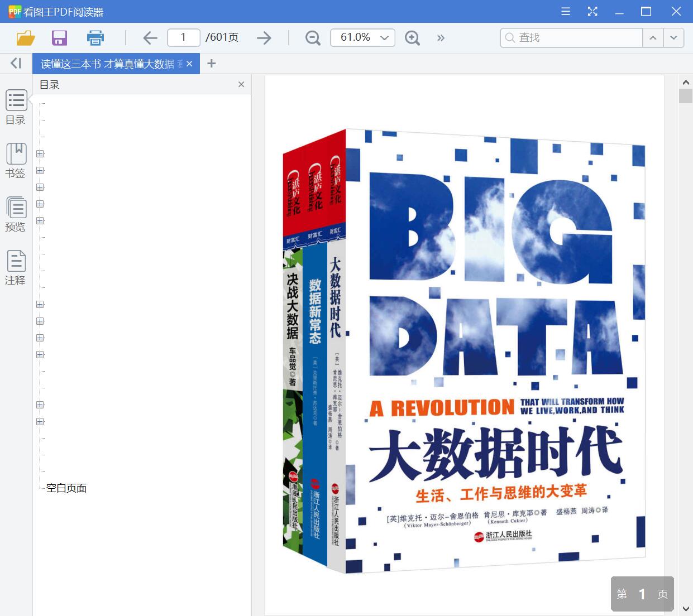This screenshot has width=693, height=616.
Task: Expand the bottommost plus node in 目录 tree
Action: coord(40,421)
